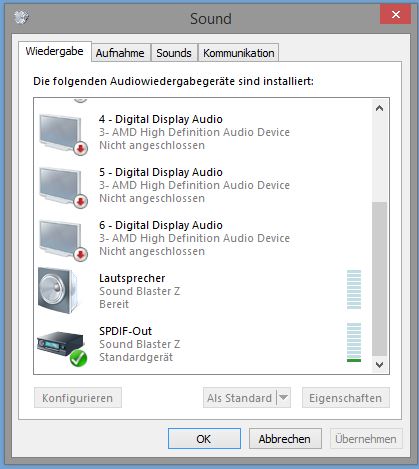
Task: Click the SPDIF-Out volume level meter
Action: click(354, 342)
